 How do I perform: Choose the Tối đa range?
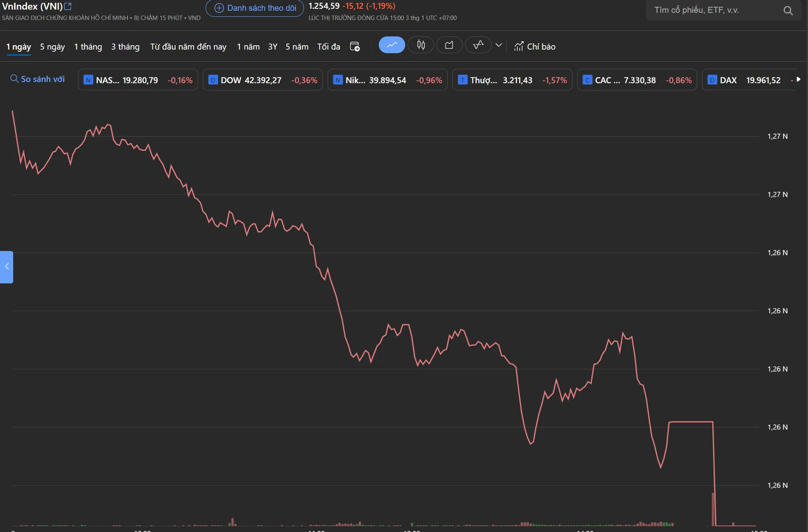click(x=329, y=47)
